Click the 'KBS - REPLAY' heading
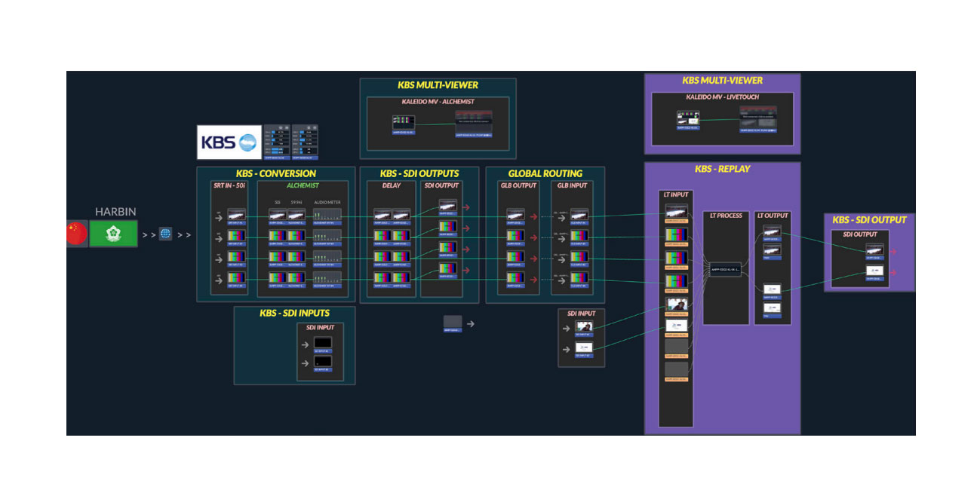Image resolution: width=980 pixels, height=502 pixels. click(x=722, y=169)
